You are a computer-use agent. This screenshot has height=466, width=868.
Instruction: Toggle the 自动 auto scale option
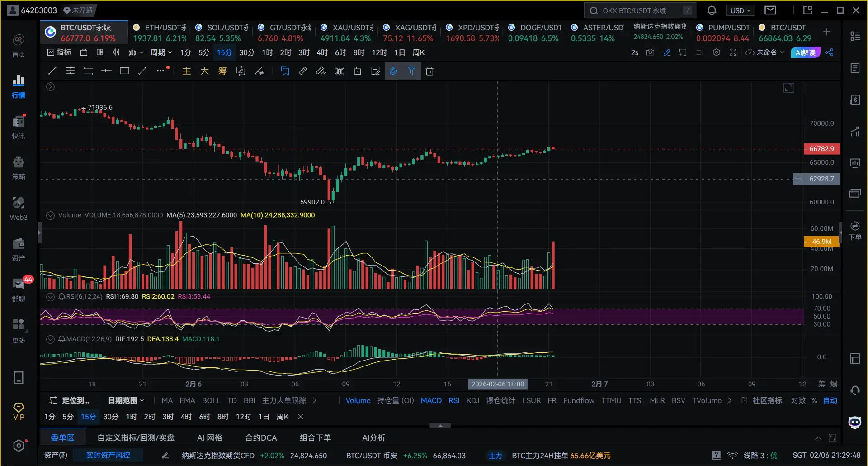pos(830,400)
